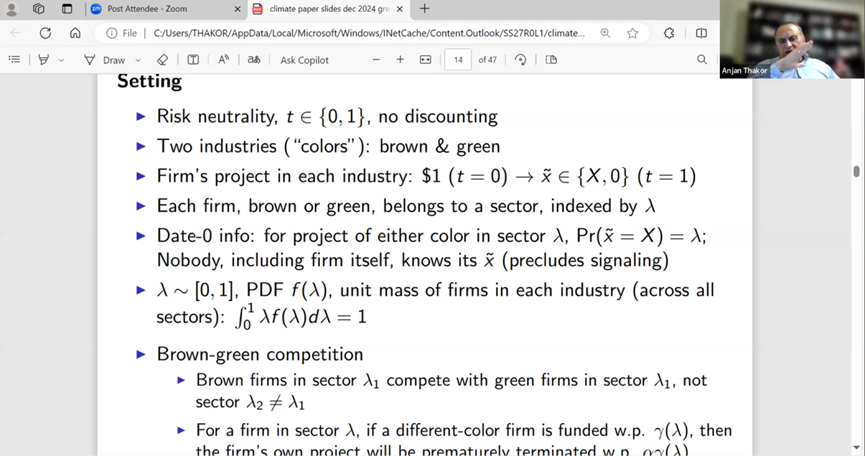865x456 pixels.
Task: Add this page to favorites
Action: point(632,33)
